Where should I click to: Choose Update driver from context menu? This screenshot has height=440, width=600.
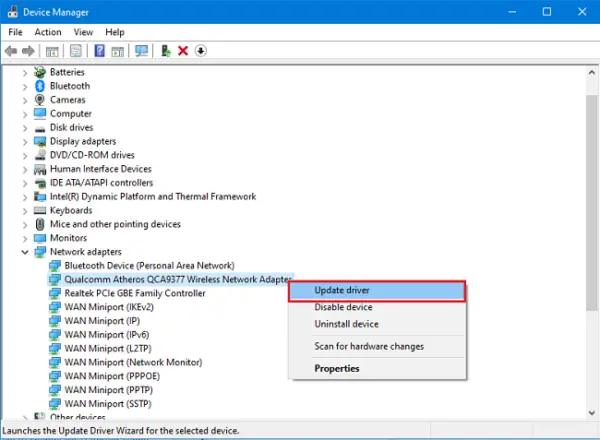click(x=377, y=291)
